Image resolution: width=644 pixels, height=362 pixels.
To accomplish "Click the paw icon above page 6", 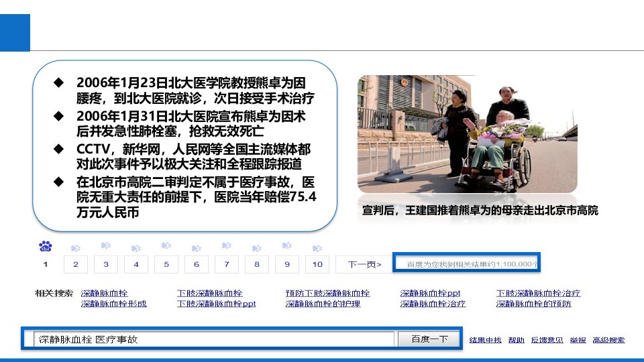I will (197, 248).
